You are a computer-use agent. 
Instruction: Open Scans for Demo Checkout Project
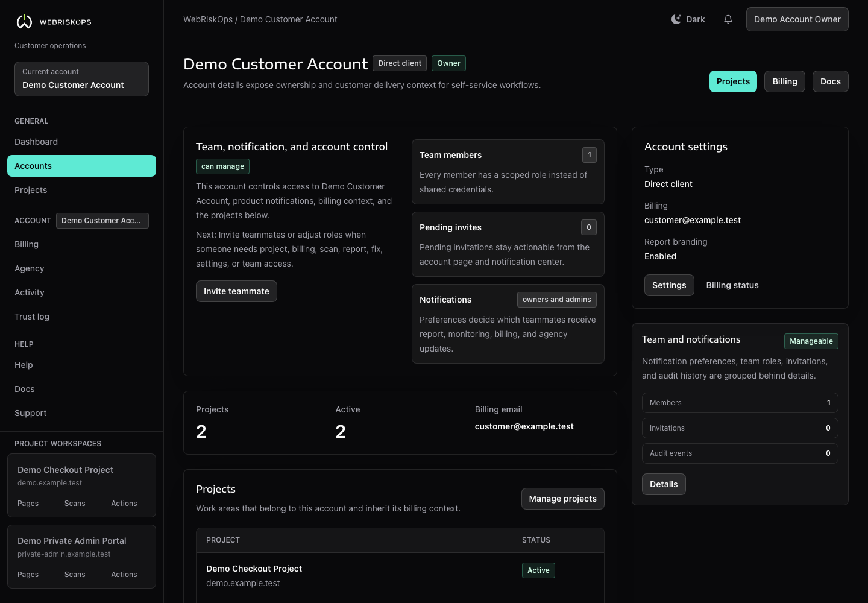(x=75, y=504)
